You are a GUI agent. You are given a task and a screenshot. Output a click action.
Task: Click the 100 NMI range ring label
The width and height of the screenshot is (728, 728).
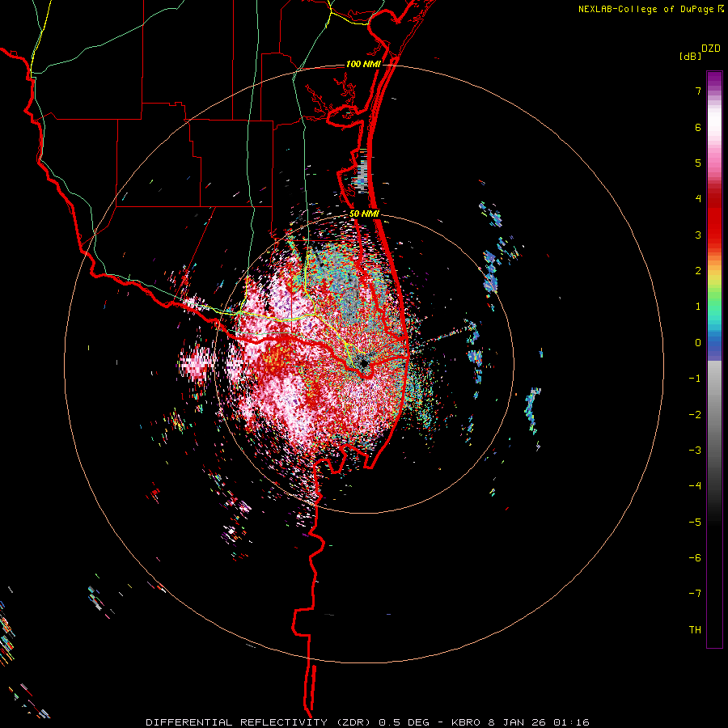pyautogui.click(x=363, y=64)
